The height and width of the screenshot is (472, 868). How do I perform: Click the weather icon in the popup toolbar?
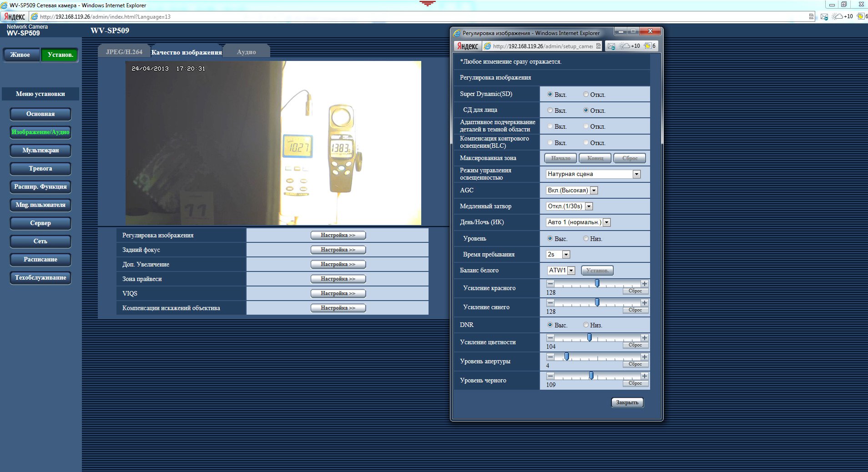click(x=625, y=46)
